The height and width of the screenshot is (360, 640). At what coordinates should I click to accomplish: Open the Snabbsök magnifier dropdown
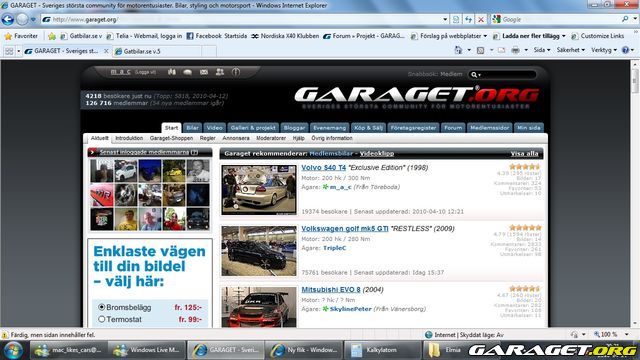[x=476, y=75]
